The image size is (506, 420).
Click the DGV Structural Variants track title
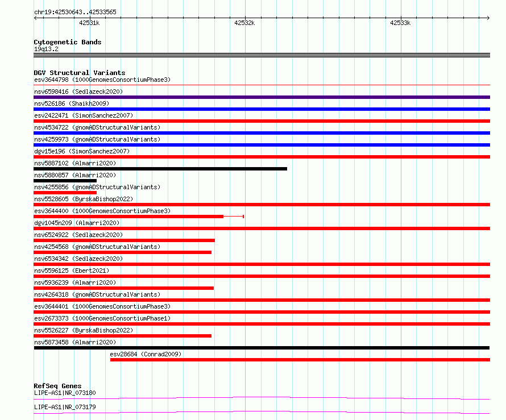[x=80, y=73]
